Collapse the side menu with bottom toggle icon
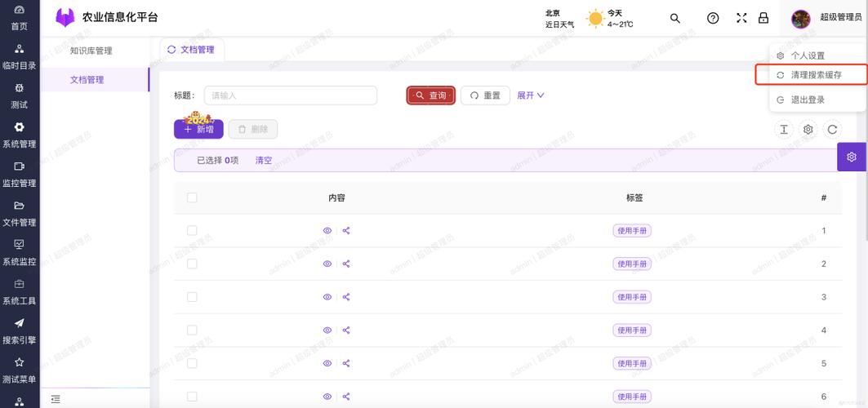Screen dimensions: 868x408 click(55, 398)
